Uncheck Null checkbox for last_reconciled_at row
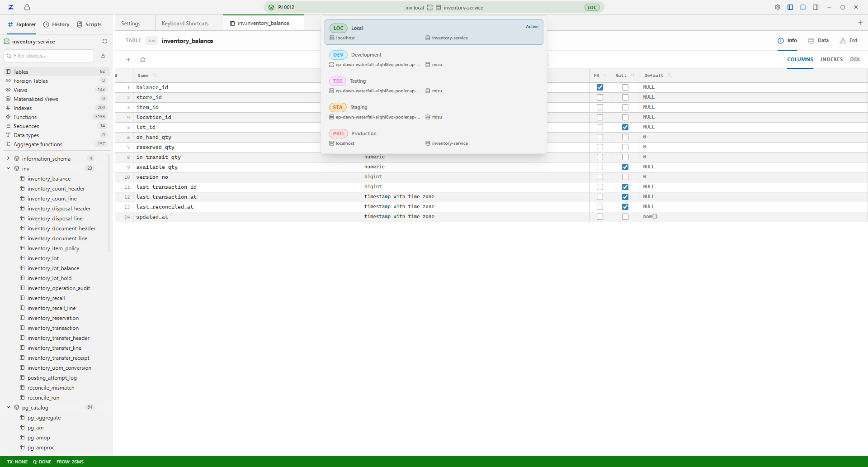 (625, 207)
